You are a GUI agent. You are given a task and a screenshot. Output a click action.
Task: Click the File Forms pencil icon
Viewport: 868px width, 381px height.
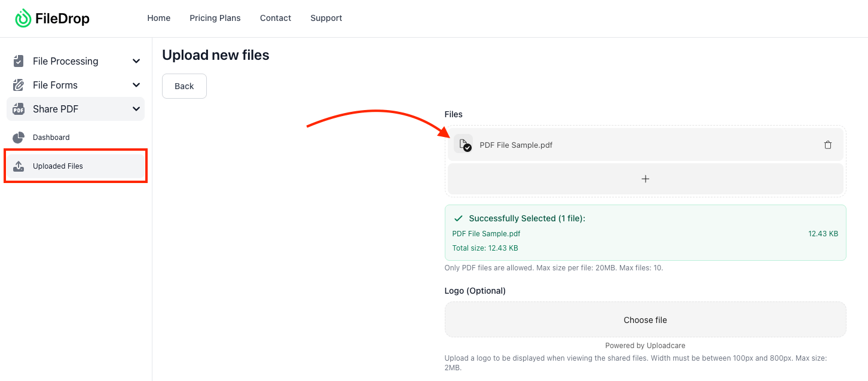[19, 85]
